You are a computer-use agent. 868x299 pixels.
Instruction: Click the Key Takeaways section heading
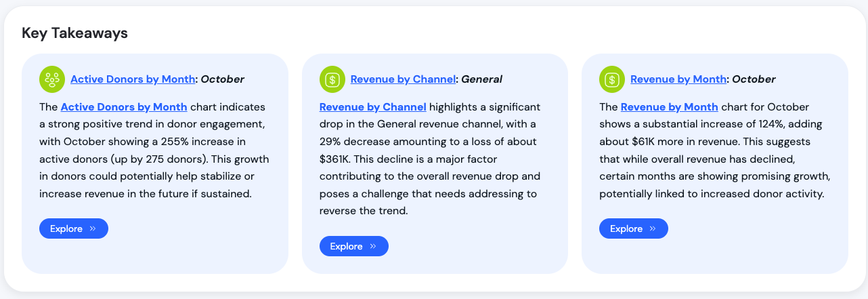(74, 33)
